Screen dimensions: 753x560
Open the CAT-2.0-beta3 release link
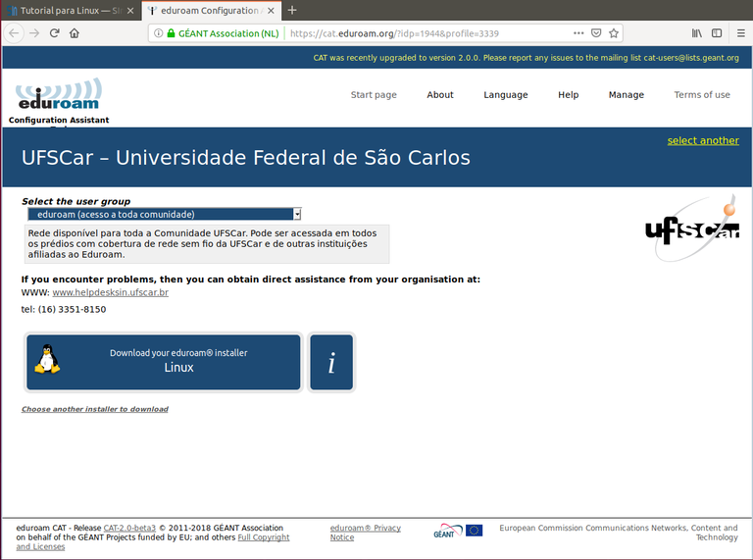pos(129,528)
